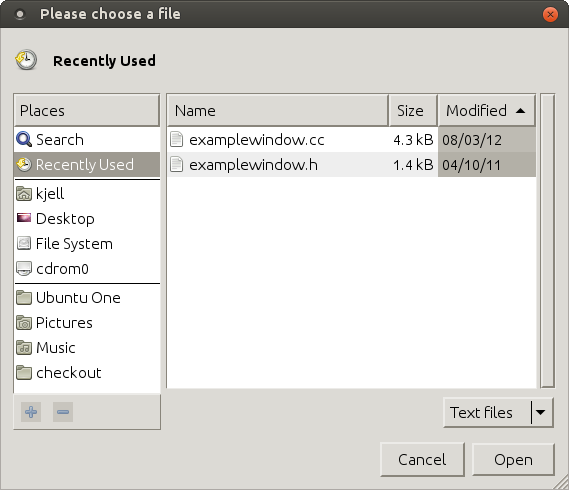Select the examplewindow.cc file

click(351, 140)
